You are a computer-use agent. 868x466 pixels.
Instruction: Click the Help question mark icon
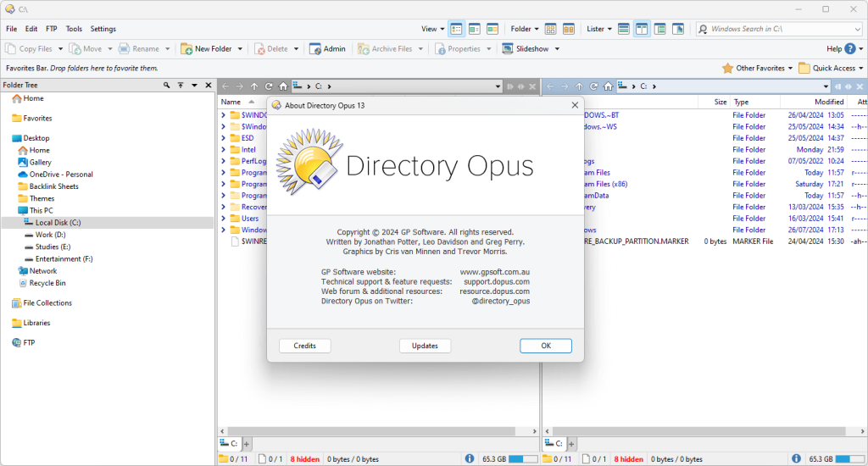(850, 49)
